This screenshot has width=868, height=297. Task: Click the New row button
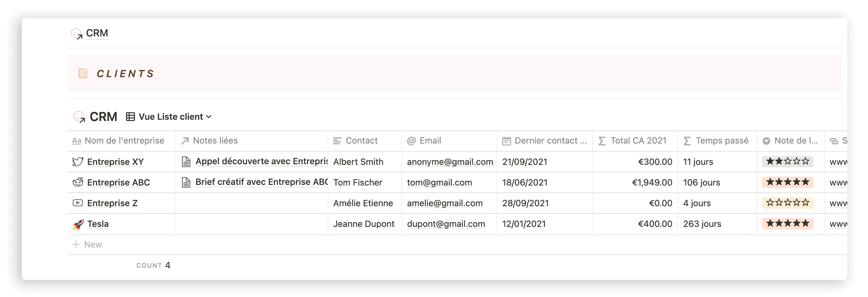(87, 245)
